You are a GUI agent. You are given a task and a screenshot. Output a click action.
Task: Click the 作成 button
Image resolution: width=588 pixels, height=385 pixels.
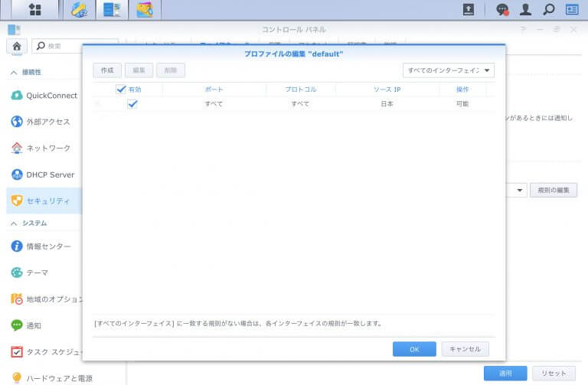click(x=107, y=70)
